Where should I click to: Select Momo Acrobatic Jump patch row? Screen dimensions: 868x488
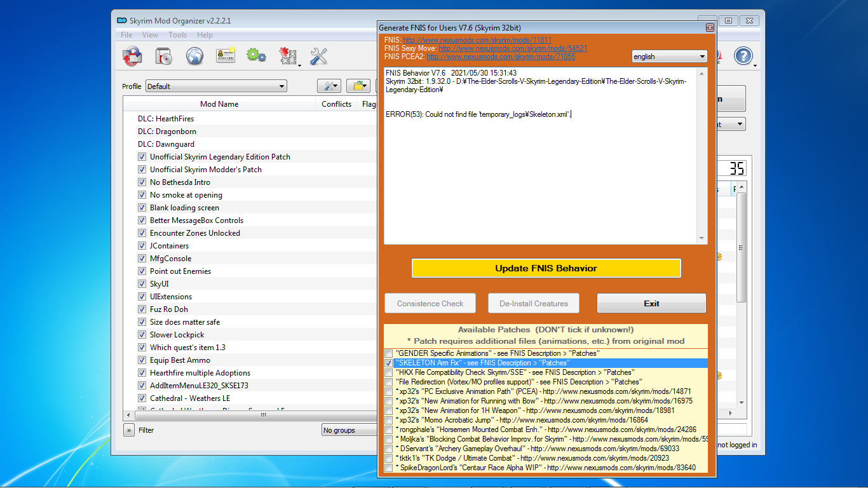(546, 420)
